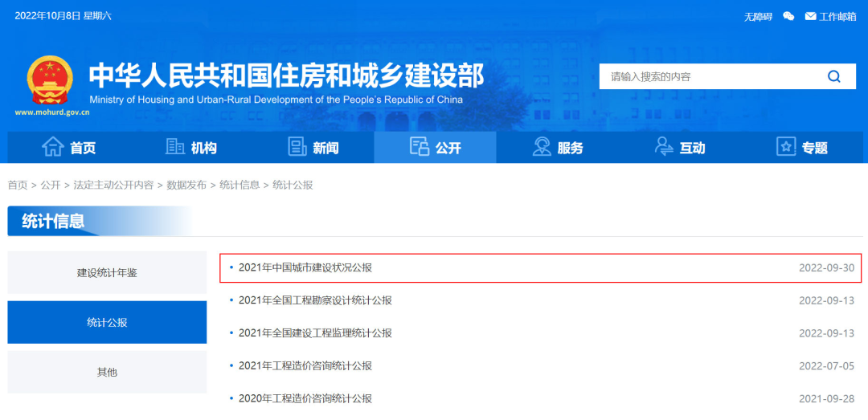This screenshot has width=868, height=420.
Task: Click the work mailbox envelope icon
Action: pyautogui.click(x=810, y=16)
